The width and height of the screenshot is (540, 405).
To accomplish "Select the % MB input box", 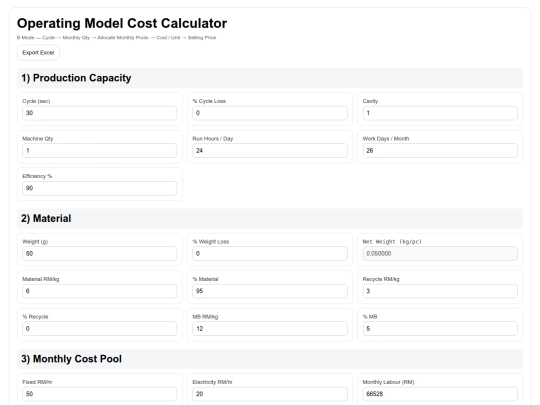I will [x=440, y=329].
